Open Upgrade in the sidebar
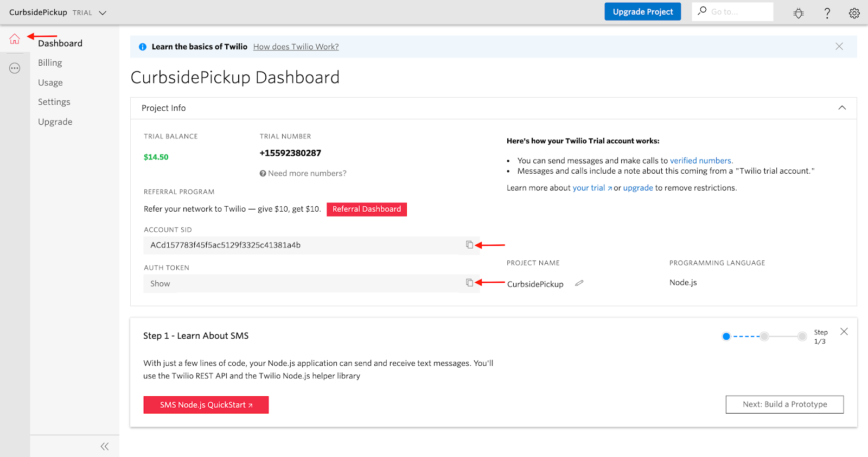This screenshot has width=868, height=457. pyautogui.click(x=55, y=122)
